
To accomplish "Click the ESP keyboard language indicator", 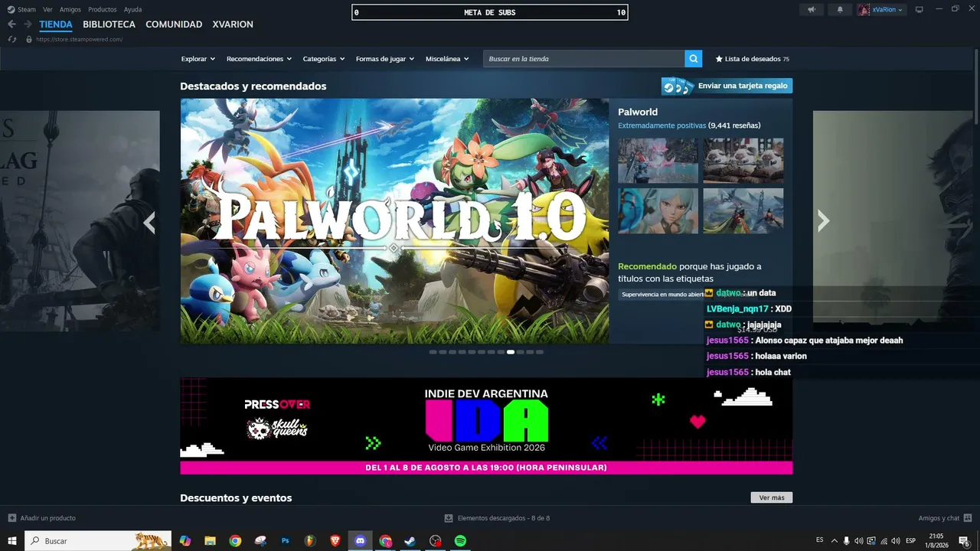I will pos(911,541).
